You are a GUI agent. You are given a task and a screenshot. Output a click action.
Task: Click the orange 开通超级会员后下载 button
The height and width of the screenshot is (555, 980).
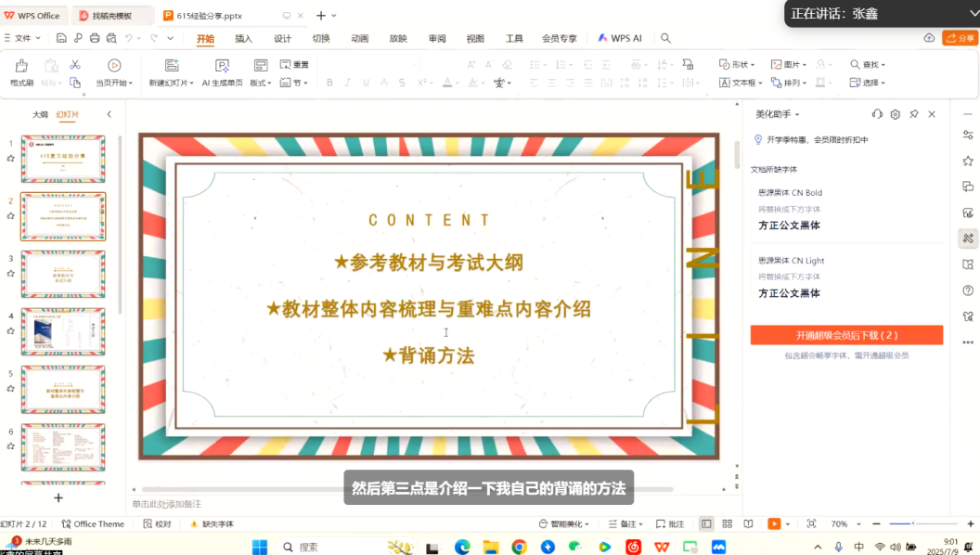pyautogui.click(x=846, y=335)
